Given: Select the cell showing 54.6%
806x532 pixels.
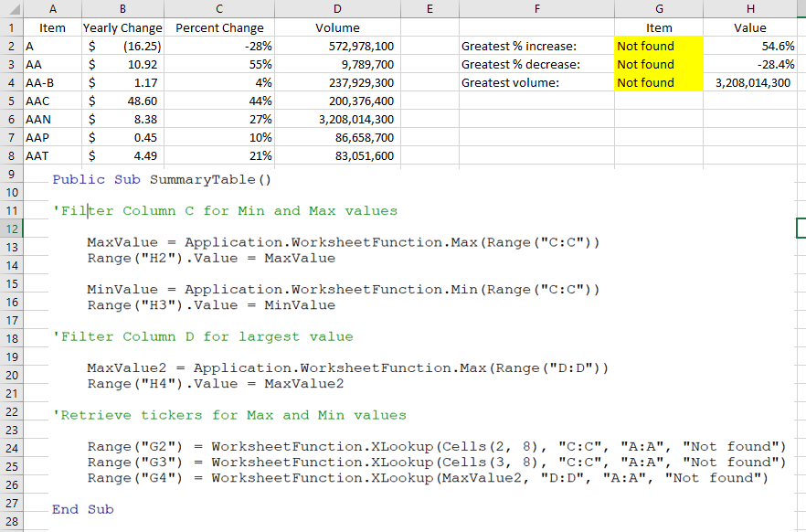Looking at the screenshot, I should click(x=750, y=46).
